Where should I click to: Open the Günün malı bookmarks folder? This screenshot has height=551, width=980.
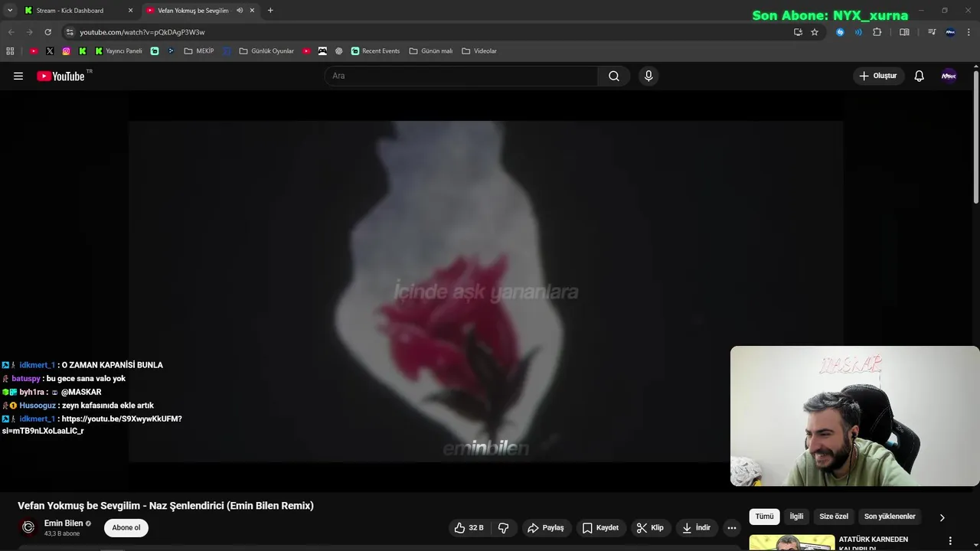pos(431,51)
